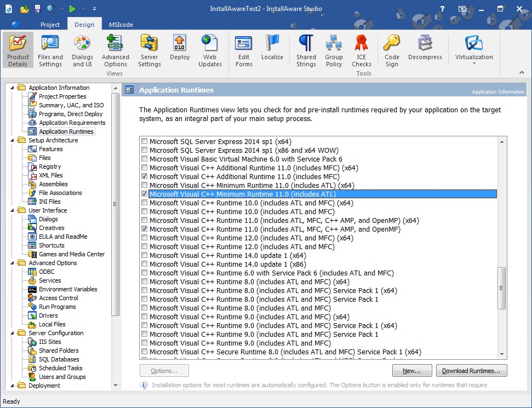Click the Open folder icon in the quick access toolbar
The height and width of the screenshot is (408, 532).
(x=25, y=8)
